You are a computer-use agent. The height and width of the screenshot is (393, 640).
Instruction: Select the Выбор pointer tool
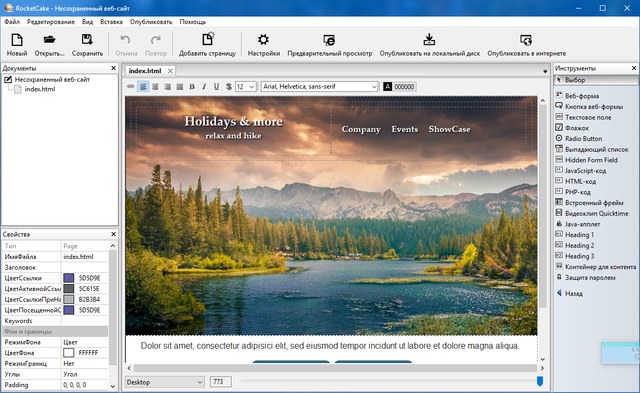coord(596,80)
